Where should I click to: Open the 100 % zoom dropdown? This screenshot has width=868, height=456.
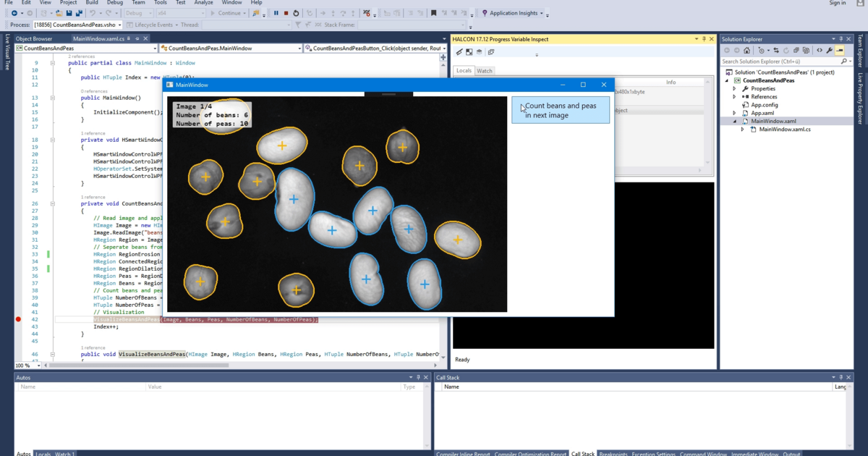pos(27,366)
